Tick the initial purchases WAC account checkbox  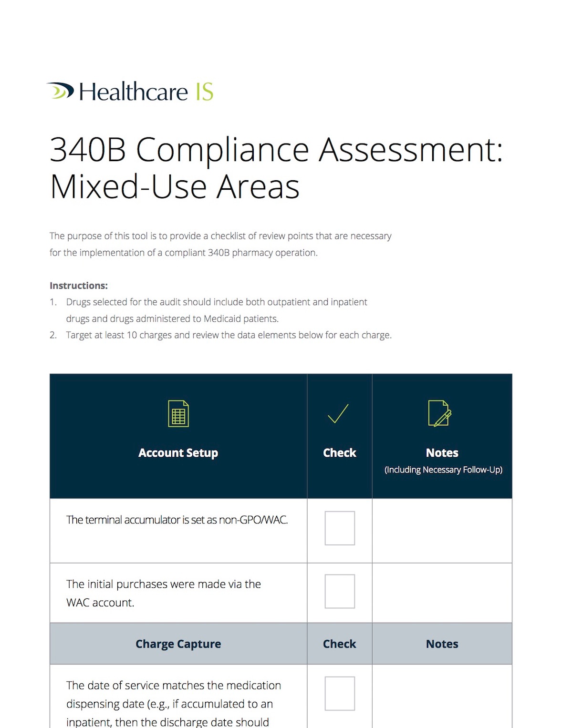[x=340, y=591]
